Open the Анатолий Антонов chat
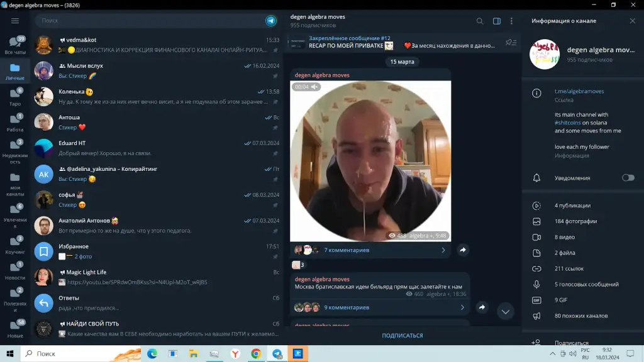Screen dimensions: 644x362 pos(157,226)
